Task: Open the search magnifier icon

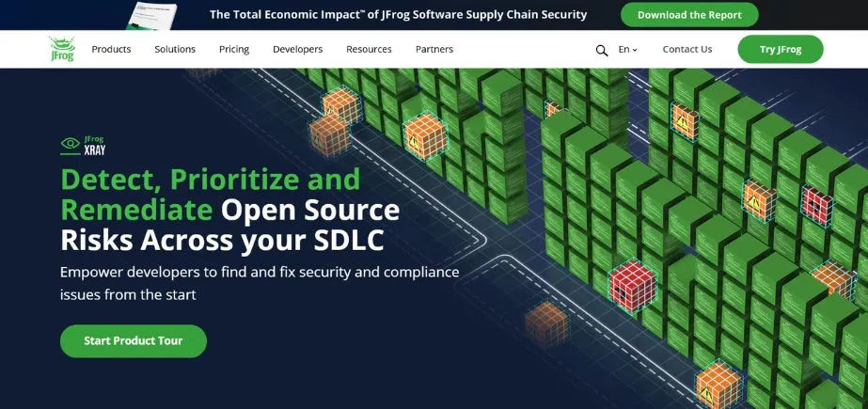Action: tap(602, 51)
